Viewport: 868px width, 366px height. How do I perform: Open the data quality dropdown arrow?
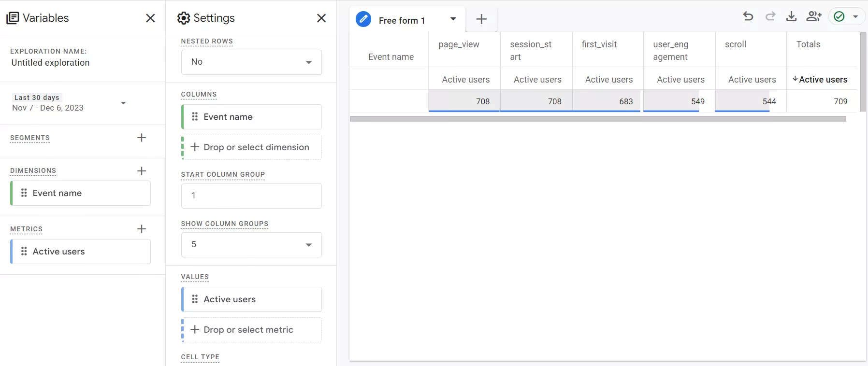(x=855, y=16)
